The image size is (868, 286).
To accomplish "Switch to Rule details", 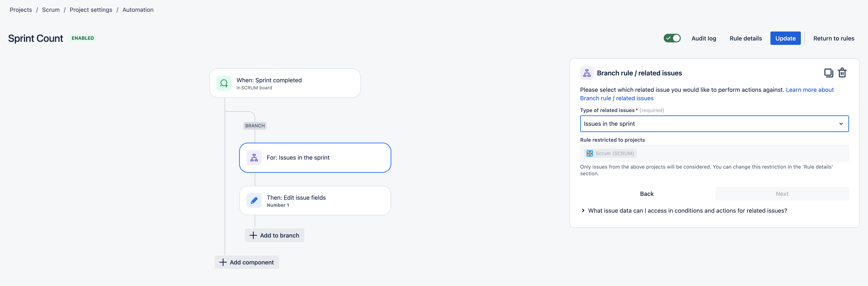I will (x=745, y=38).
